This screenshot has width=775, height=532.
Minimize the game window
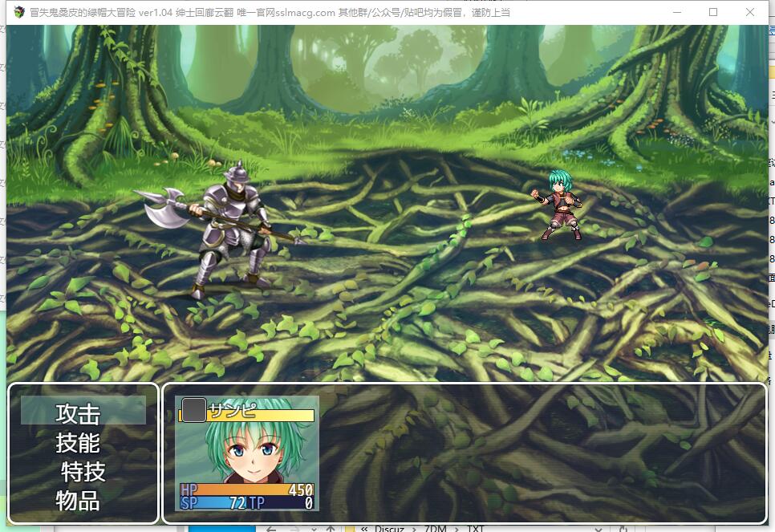tap(677, 12)
